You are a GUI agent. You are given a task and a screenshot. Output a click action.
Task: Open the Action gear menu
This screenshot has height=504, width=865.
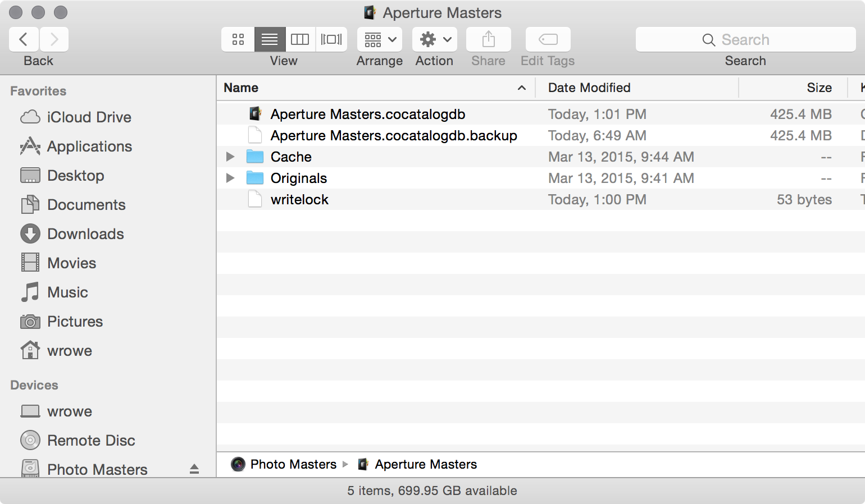[x=435, y=39]
